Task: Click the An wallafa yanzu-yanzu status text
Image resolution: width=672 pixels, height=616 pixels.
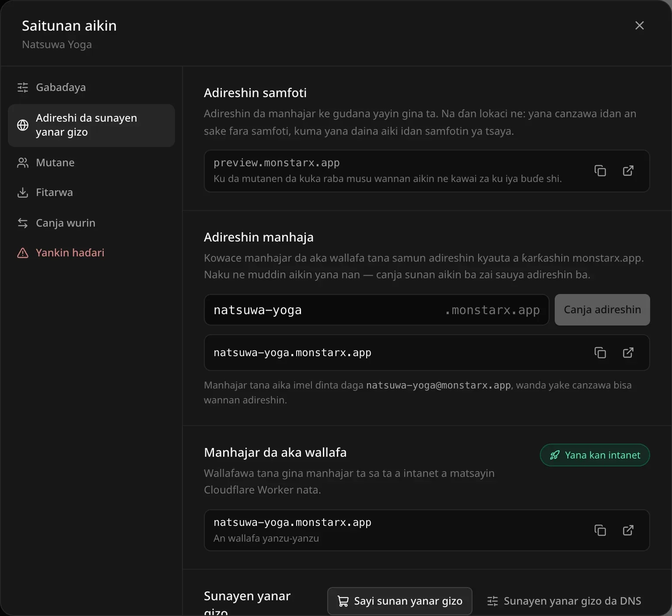Action: 266,539
